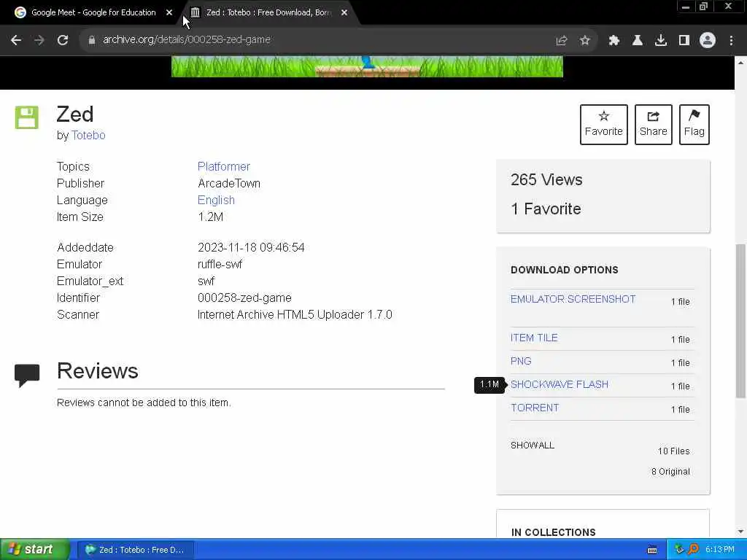Click the 1 Favorite count

(546, 209)
